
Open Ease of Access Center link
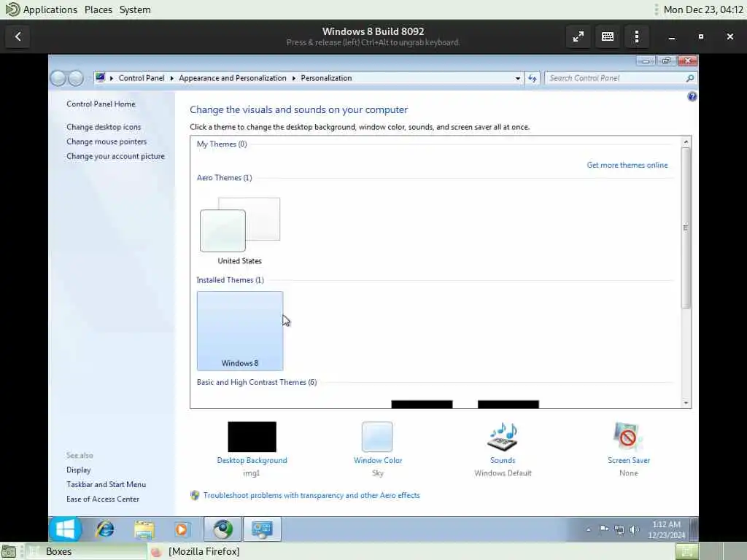(x=103, y=499)
